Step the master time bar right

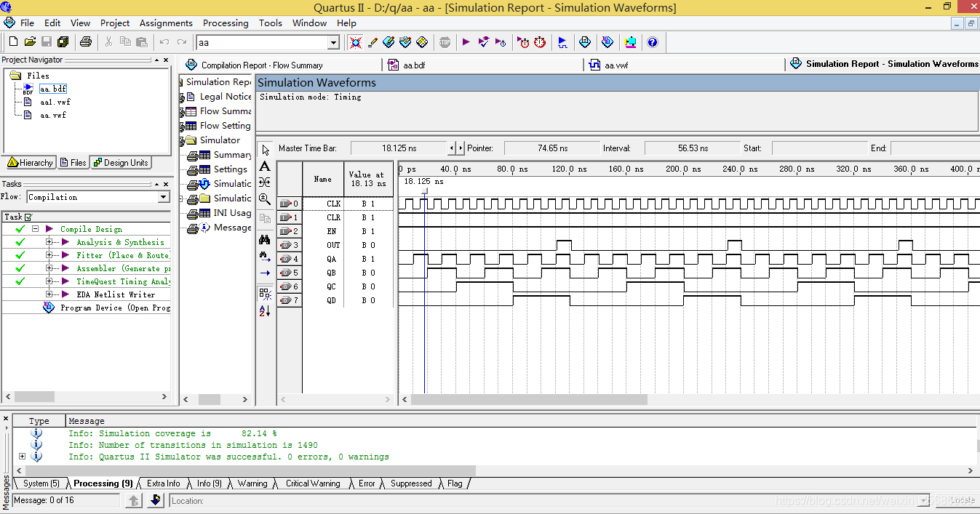click(460, 148)
